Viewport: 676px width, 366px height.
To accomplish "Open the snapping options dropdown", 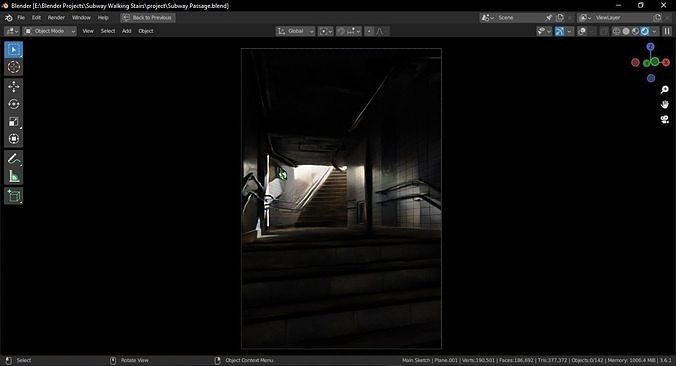I will pos(354,31).
